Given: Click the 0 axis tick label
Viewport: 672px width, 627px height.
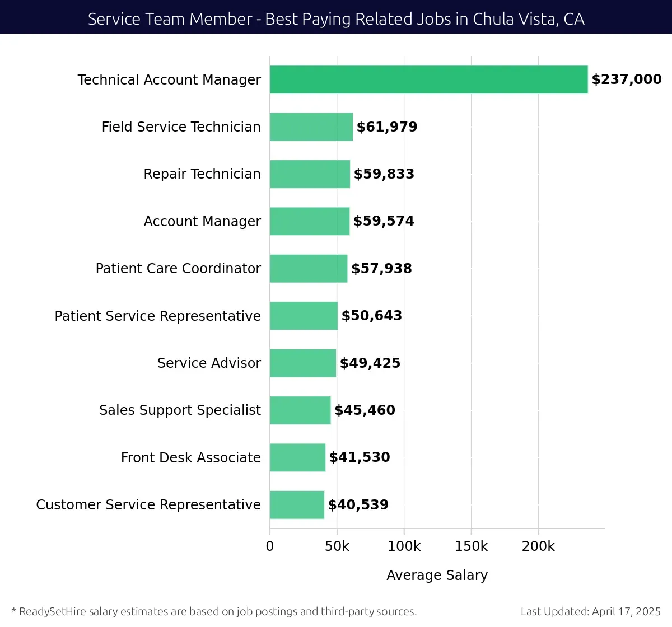Looking at the screenshot, I should click(x=270, y=546).
